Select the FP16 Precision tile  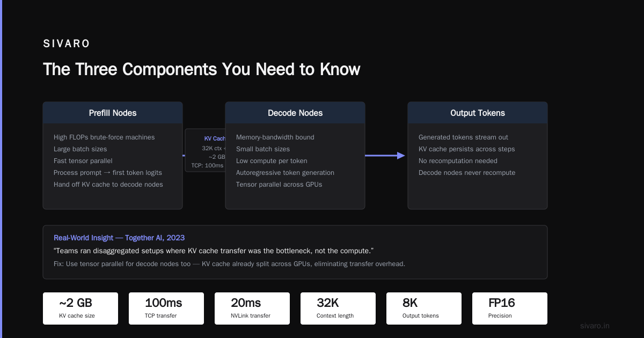click(x=510, y=308)
